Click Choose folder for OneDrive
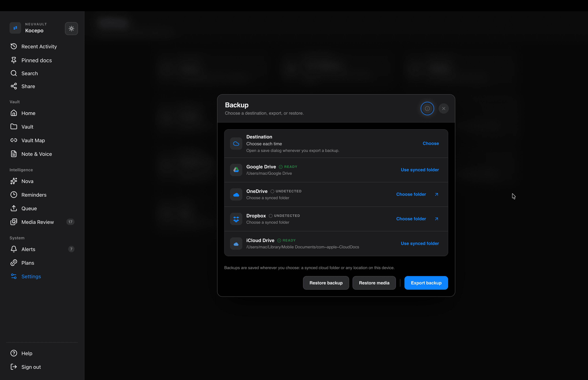The height and width of the screenshot is (380, 588). (411, 194)
